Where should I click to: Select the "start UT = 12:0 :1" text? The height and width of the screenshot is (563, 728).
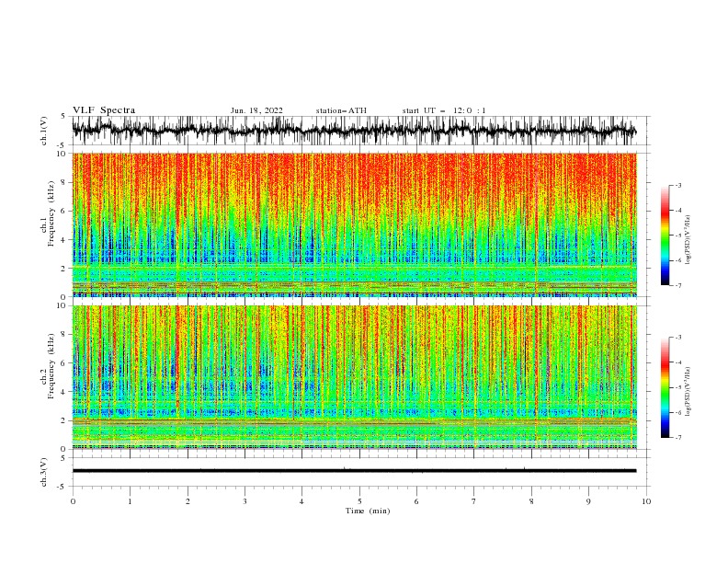point(444,110)
